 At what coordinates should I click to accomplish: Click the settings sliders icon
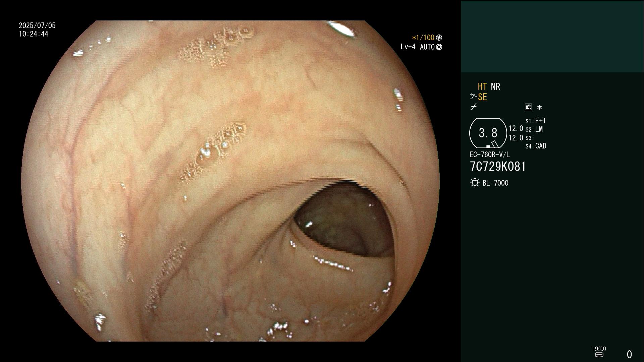coord(528,107)
